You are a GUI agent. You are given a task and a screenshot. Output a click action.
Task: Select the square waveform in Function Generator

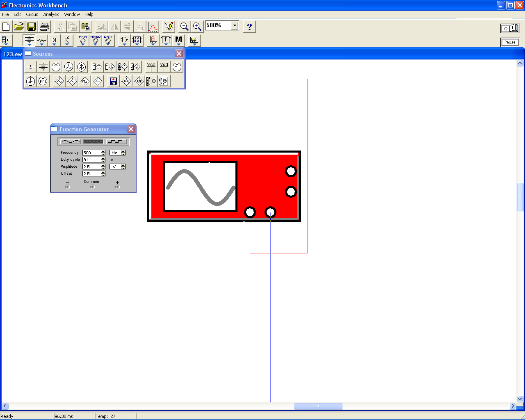[x=117, y=142]
